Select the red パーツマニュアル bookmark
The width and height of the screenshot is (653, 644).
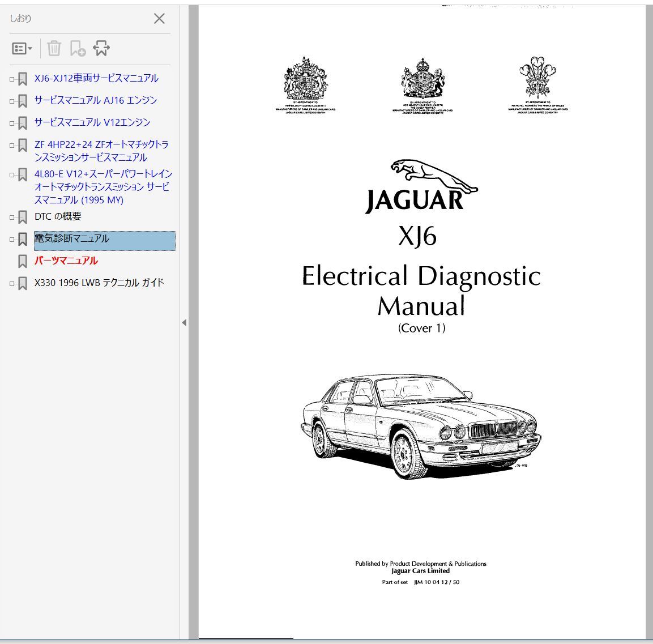click(66, 261)
